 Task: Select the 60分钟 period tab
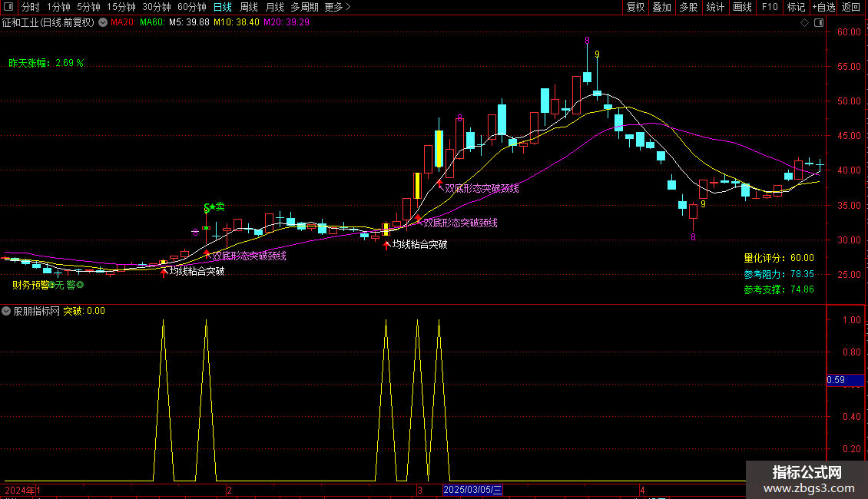(192, 7)
